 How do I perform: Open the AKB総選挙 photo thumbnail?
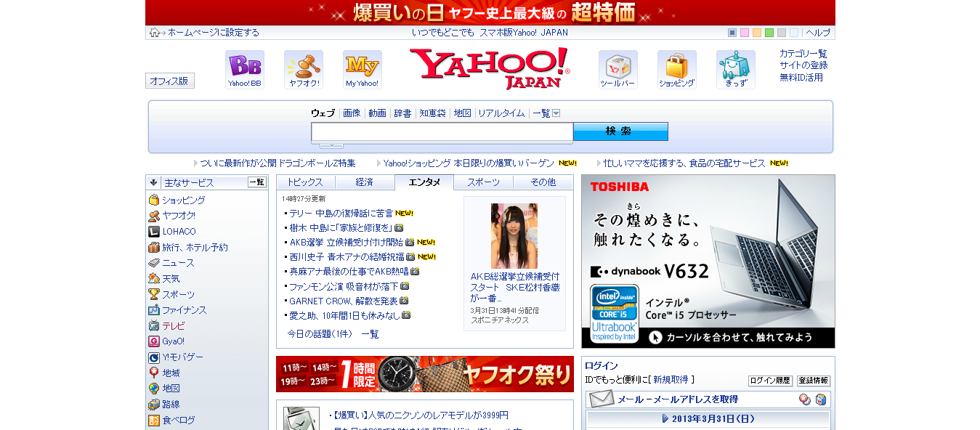[x=514, y=236]
